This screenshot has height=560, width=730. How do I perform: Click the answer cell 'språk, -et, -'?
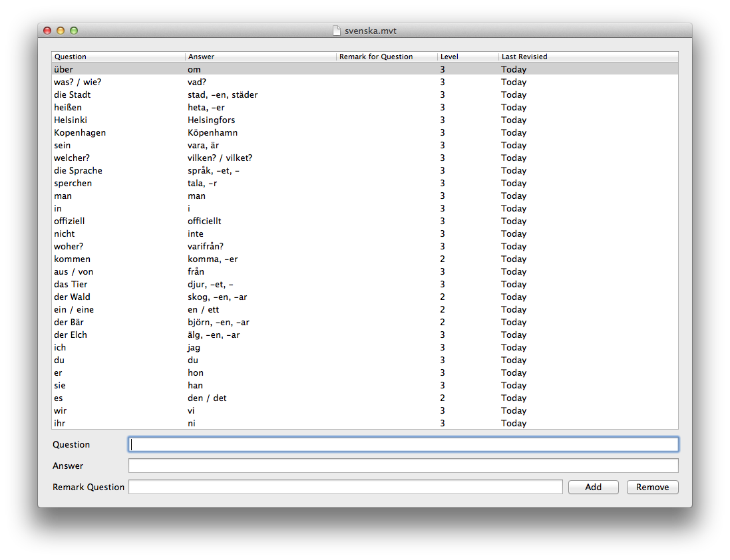(214, 170)
